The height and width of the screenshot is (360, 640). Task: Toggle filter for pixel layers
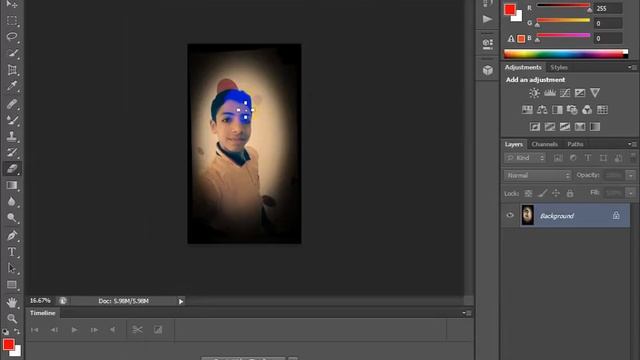[558, 158]
